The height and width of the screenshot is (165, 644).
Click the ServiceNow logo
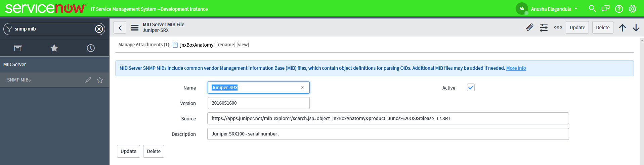pos(46,8)
